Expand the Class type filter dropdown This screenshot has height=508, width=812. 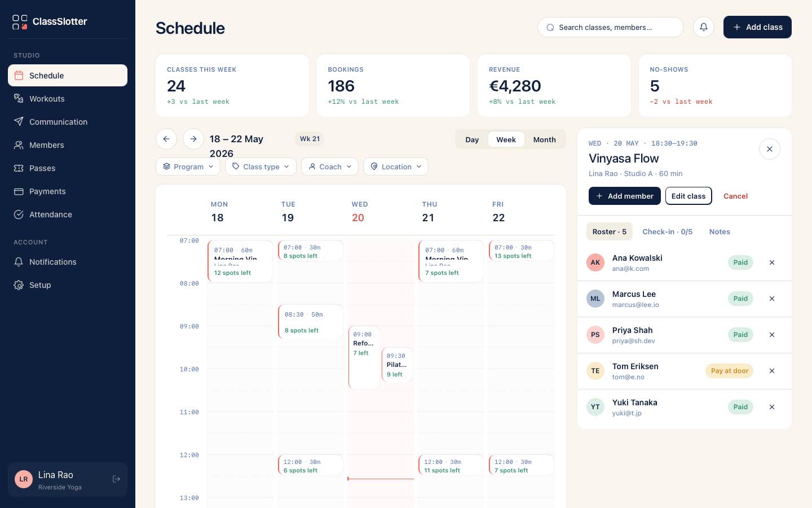point(261,167)
